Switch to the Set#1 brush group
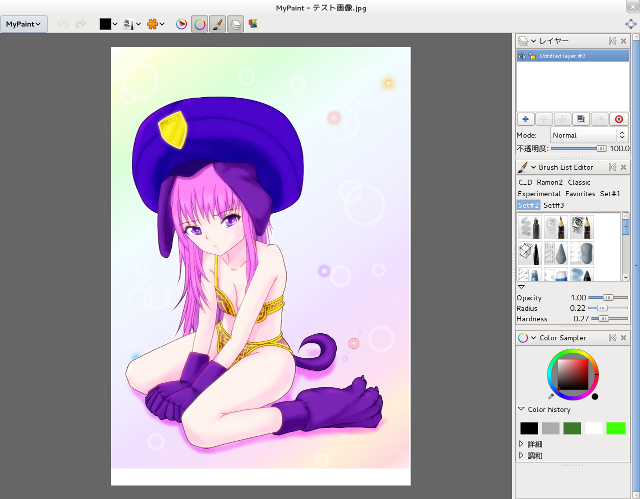Screen dimensions: 640x499 point(610,194)
